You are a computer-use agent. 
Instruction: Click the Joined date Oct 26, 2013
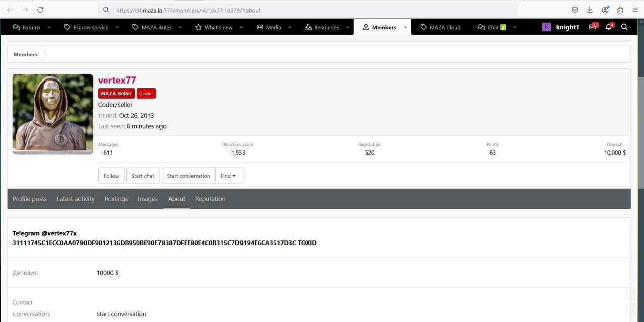click(137, 116)
